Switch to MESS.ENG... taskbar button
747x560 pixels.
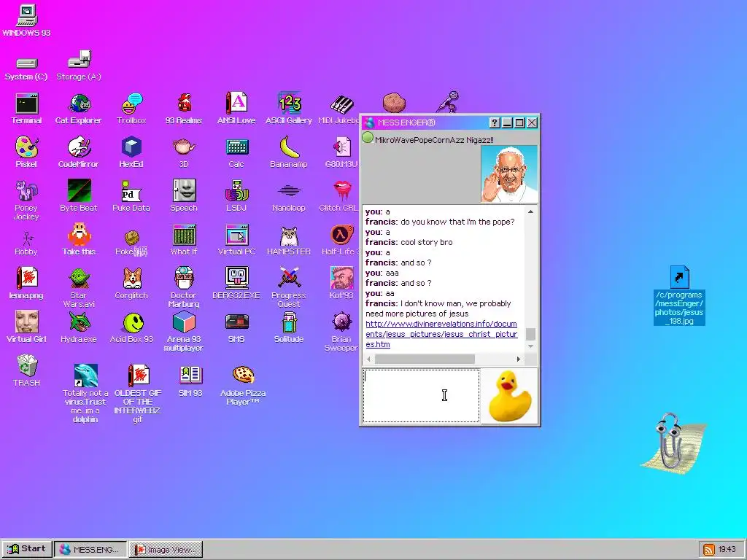(90, 549)
